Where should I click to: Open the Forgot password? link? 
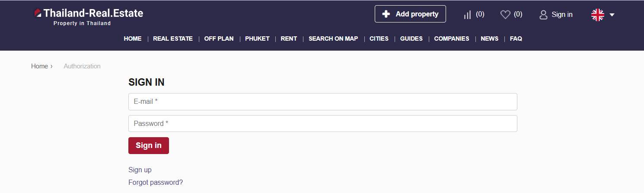156,182
